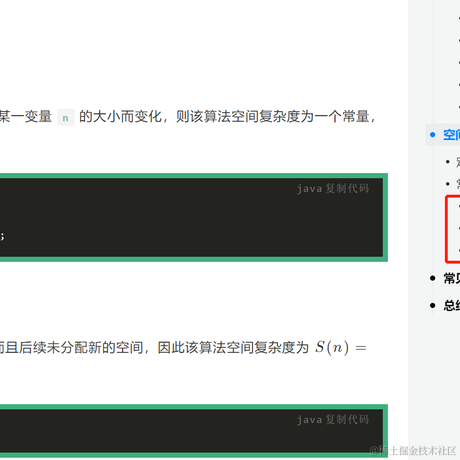Click the text '的大小而变化'
460x460 pixels.
[120, 117]
